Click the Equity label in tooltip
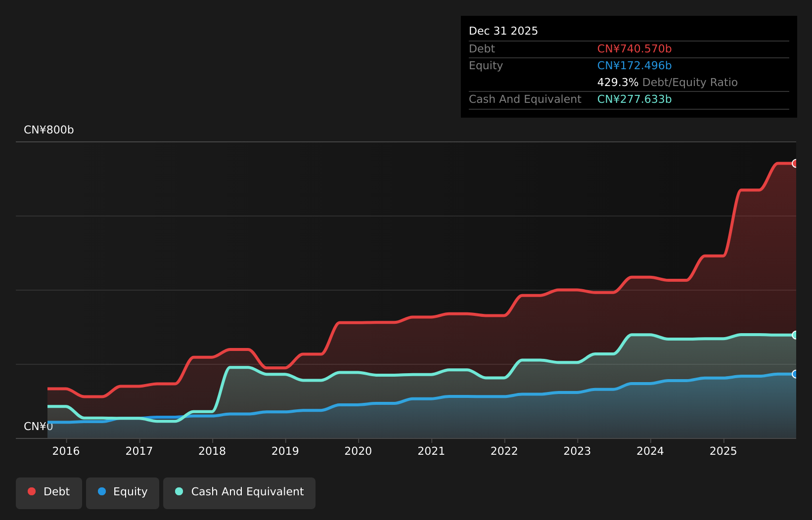 click(x=486, y=66)
